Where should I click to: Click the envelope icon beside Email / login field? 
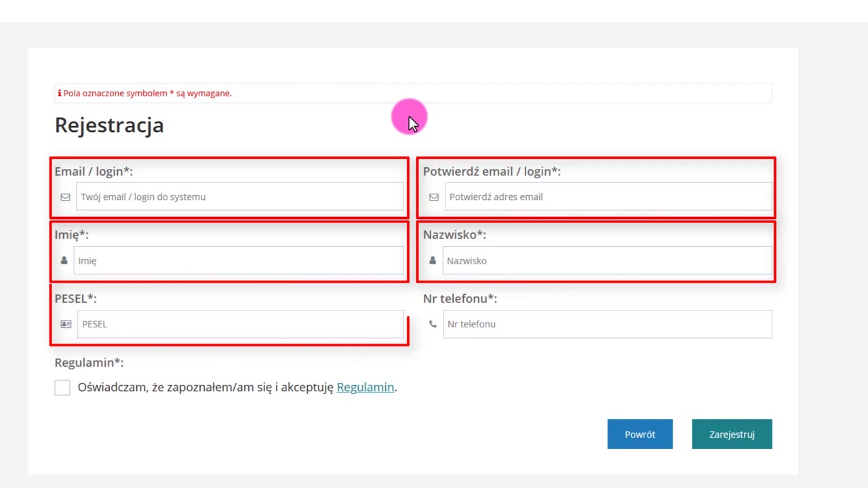click(65, 197)
